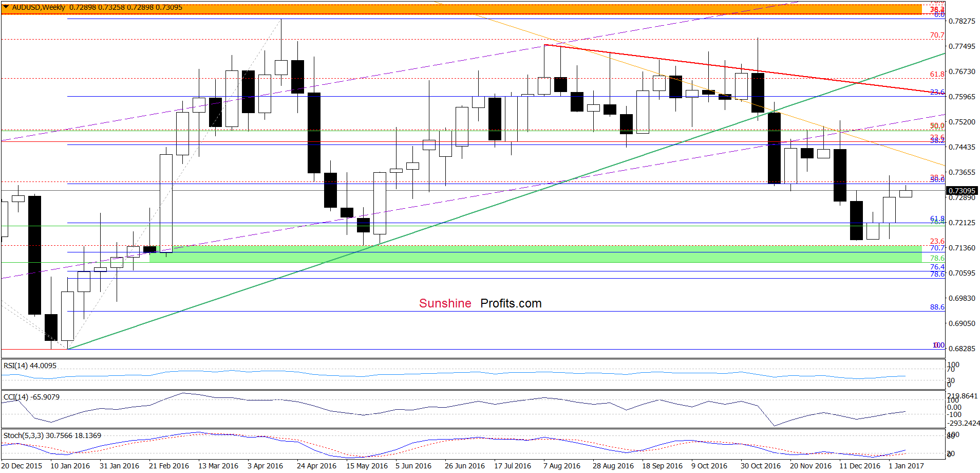This screenshot has height=473, width=980.
Task: Click the CCI scale value -293.2424
Action: point(963,423)
